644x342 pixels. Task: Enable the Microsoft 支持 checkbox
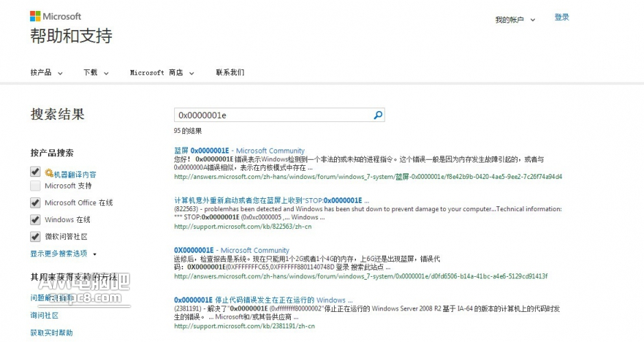[36, 186]
